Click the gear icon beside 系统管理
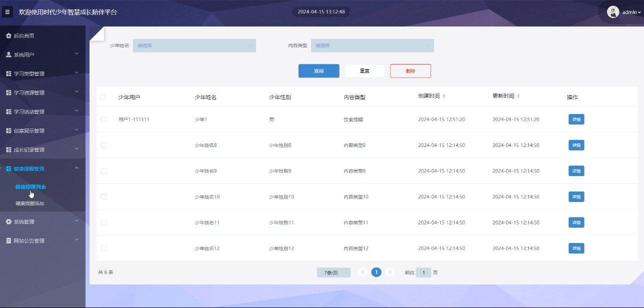 (x=8, y=222)
